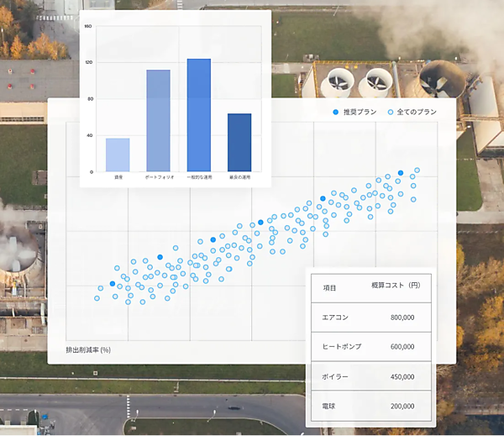Screen dimensions: 504x436
Task: Select the 電球 table row
Action: tap(370, 406)
